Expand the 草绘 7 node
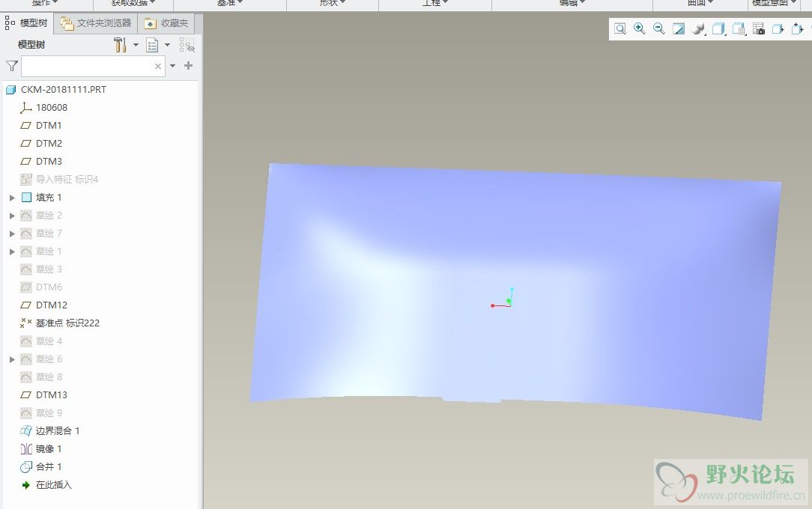 (12, 234)
